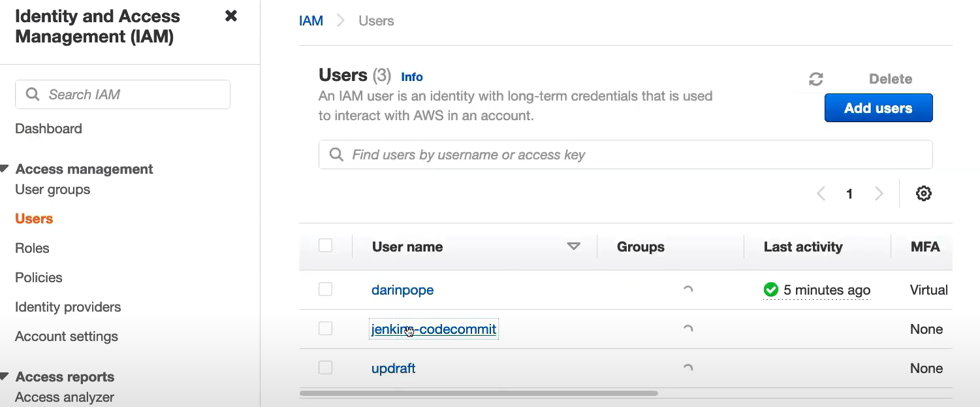Collapse the Access management section

pos(5,169)
